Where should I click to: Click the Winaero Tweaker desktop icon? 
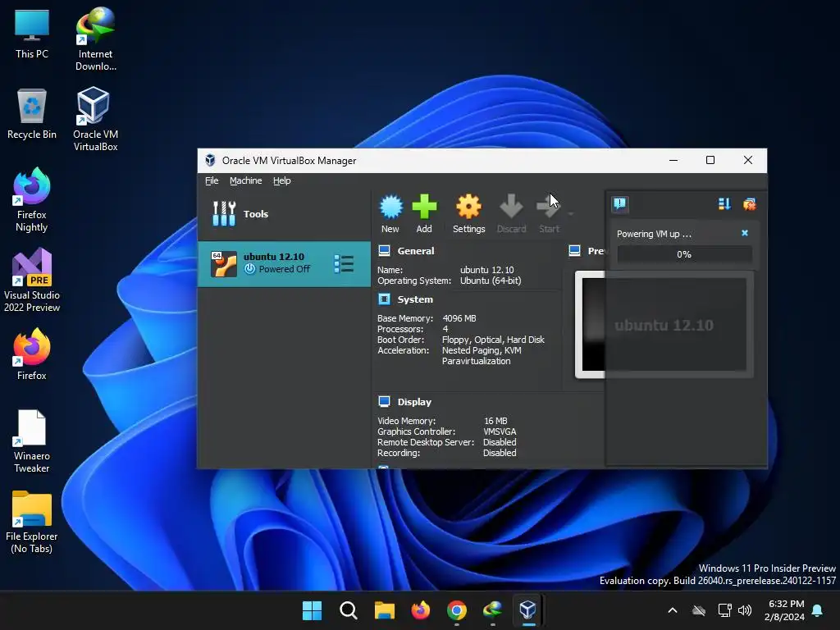coord(32,441)
